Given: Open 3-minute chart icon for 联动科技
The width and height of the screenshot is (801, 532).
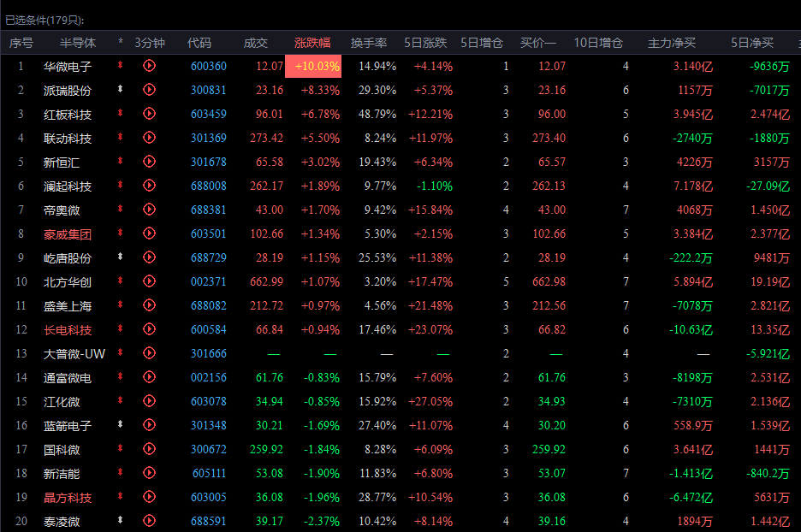Looking at the screenshot, I should point(149,138).
